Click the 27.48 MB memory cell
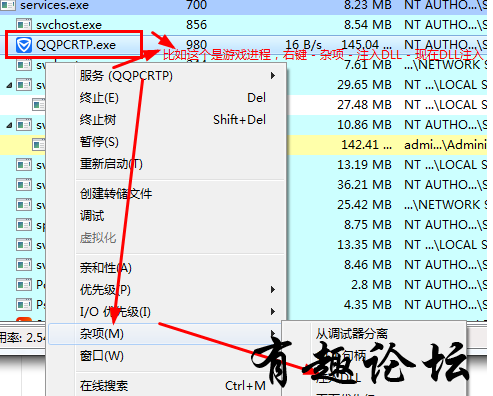The height and width of the screenshot is (396, 493). 364,105
